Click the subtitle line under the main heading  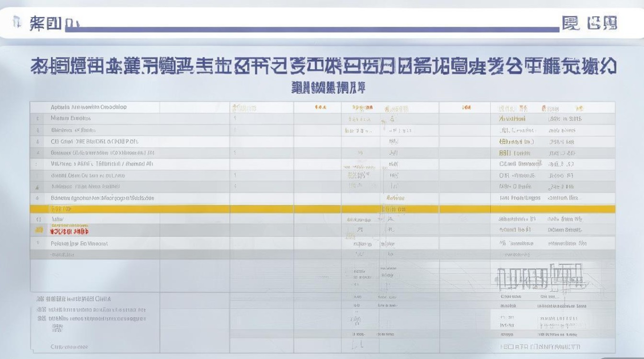click(322, 88)
